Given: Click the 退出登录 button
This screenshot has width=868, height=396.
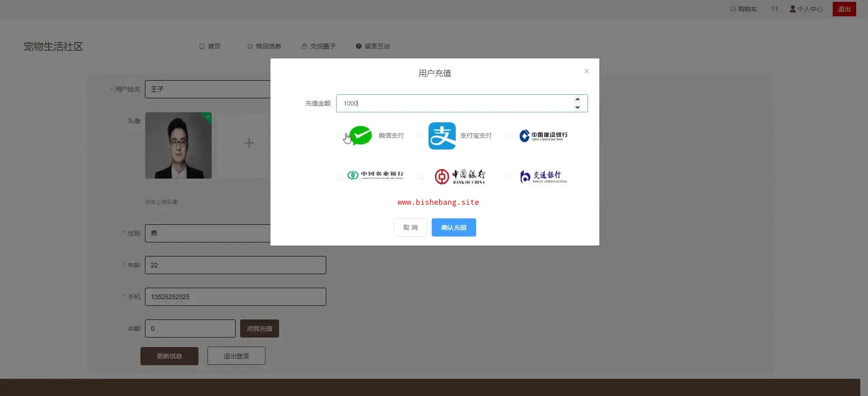Looking at the screenshot, I should [236, 356].
